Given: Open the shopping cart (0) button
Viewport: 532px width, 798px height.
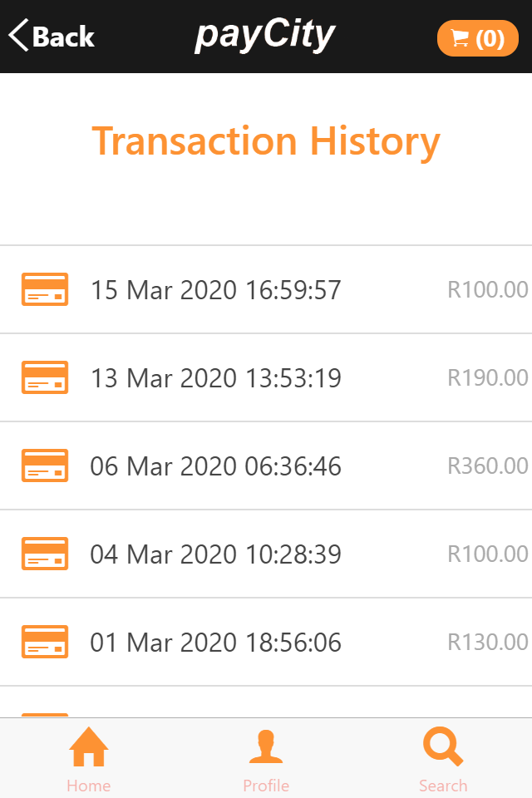Looking at the screenshot, I should coord(477,38).
